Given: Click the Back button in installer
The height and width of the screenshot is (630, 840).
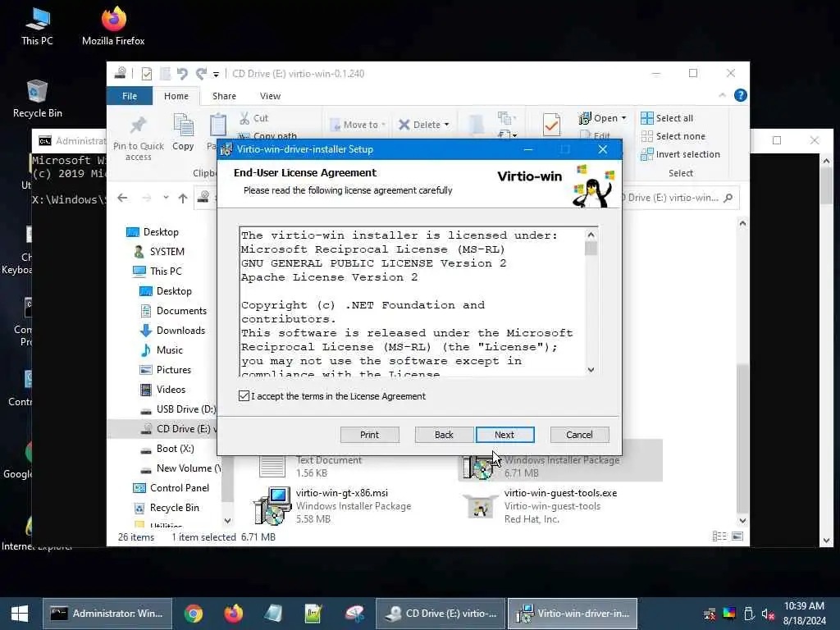Looking at the screenshot, I should [x=444, y=435].
